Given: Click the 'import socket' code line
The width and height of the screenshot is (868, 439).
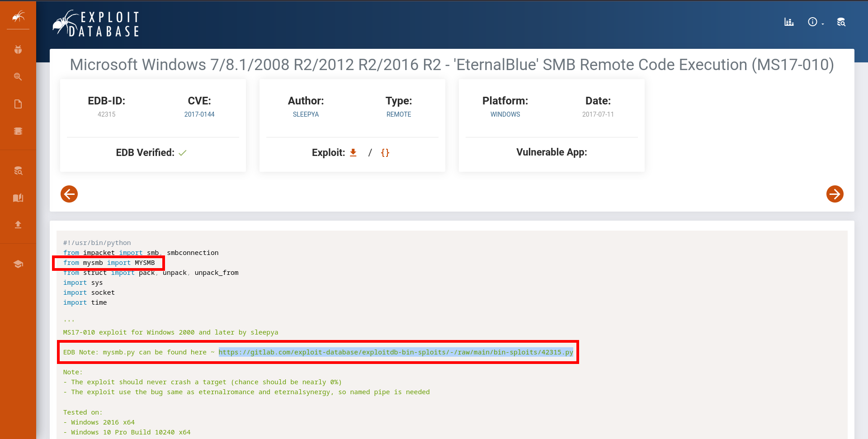Looking at the screenshot, I should pyautogui.click(x=89, y=293).
